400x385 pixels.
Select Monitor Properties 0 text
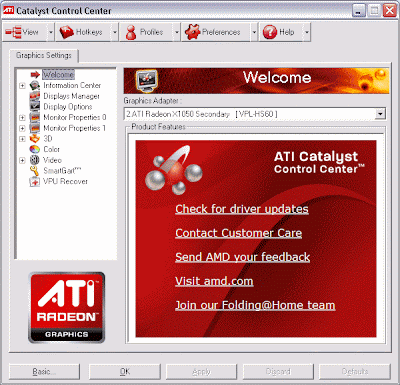75,118
